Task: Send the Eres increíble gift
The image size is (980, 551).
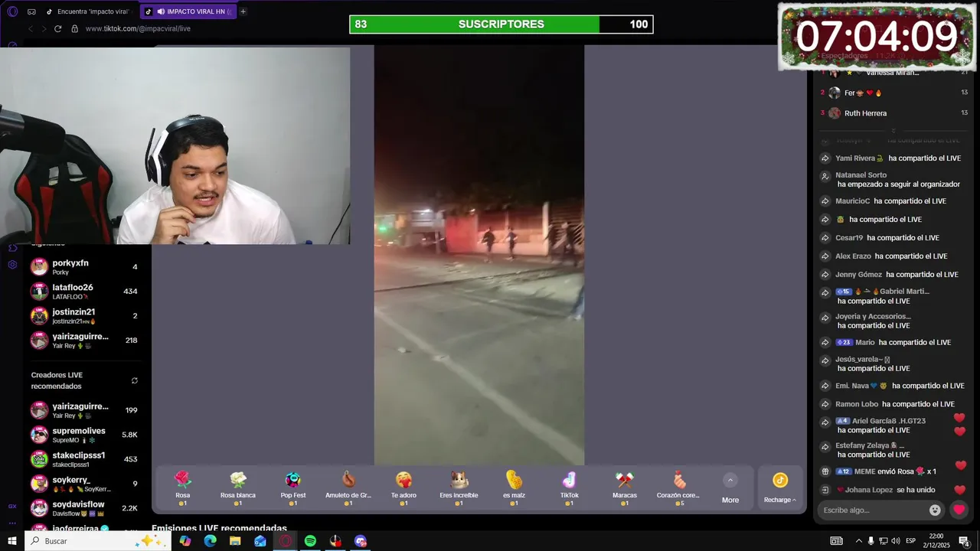Action: [459, 488]
